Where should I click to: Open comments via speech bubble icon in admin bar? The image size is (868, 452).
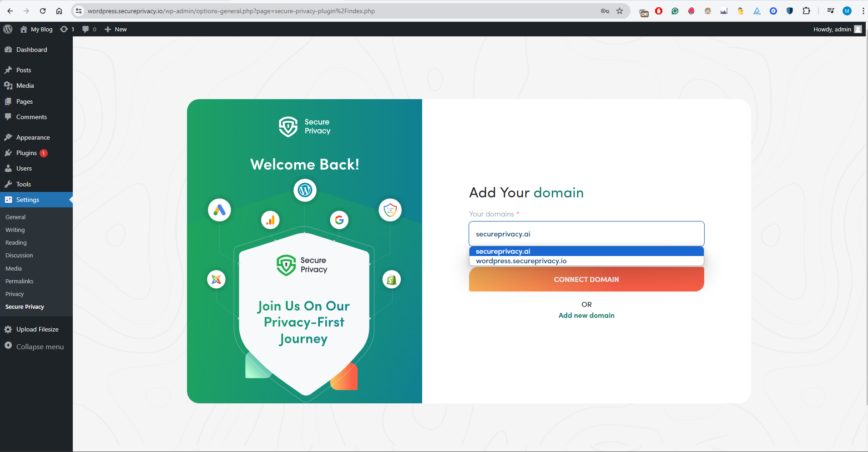[x=85, y=29]
